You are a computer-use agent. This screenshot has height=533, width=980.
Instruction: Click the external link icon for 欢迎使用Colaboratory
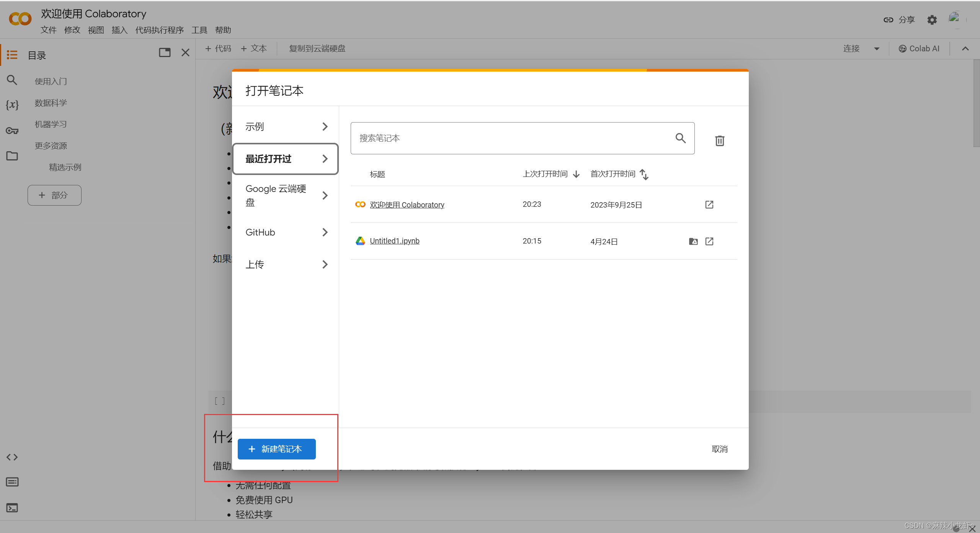tap(709, 204)
